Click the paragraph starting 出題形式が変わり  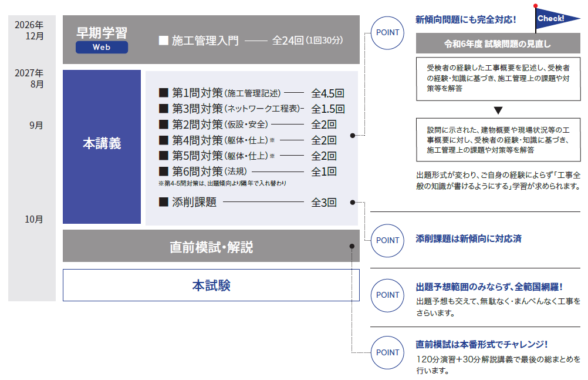pyautogui.click(x=498, y=181)
